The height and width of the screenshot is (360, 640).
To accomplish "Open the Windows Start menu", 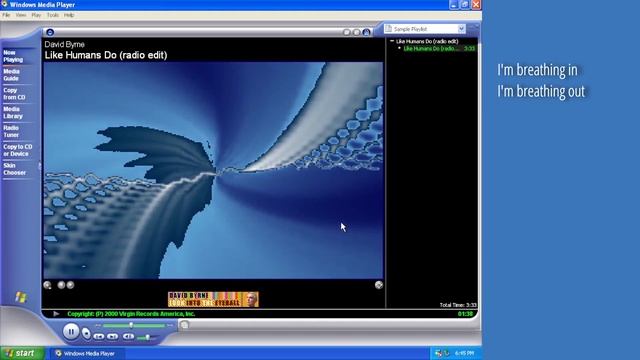I will click(x=21, y=353).
